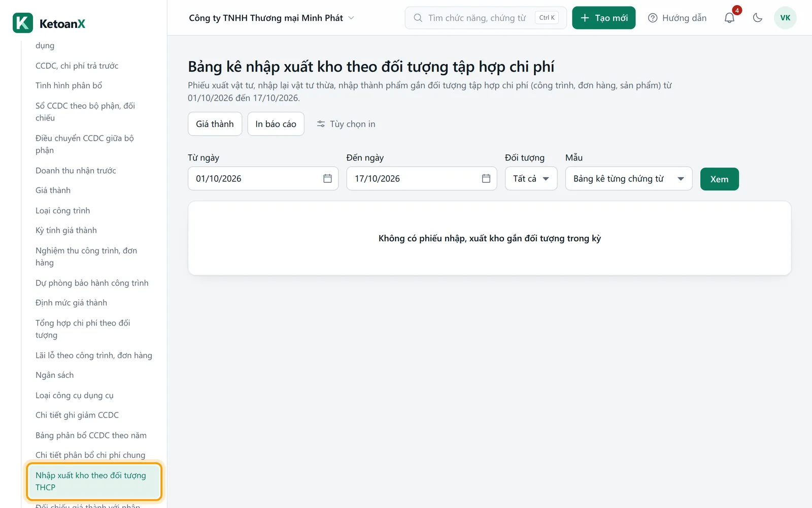Image resolution: width=812 pixels, height=508 pixels.
Task: Open Tình hình phân bổ menu item
Action: [x=69, y=85]
